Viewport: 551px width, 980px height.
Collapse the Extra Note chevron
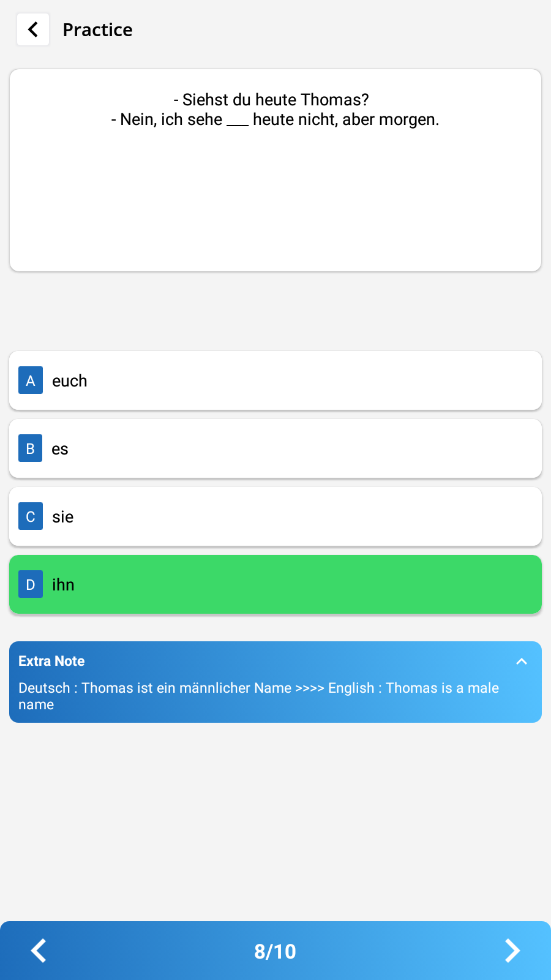[x=522, y=661]
